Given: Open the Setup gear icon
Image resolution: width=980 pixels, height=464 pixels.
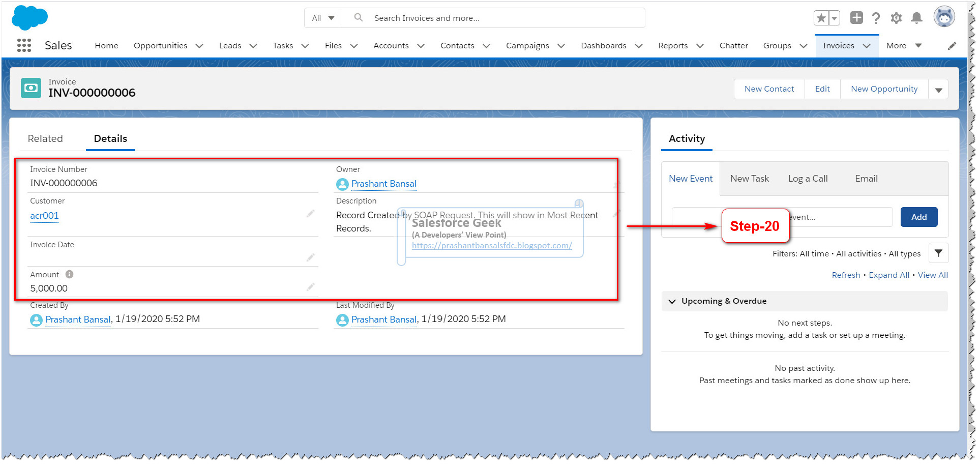Looking at the screenshot, I should [896, 18].
